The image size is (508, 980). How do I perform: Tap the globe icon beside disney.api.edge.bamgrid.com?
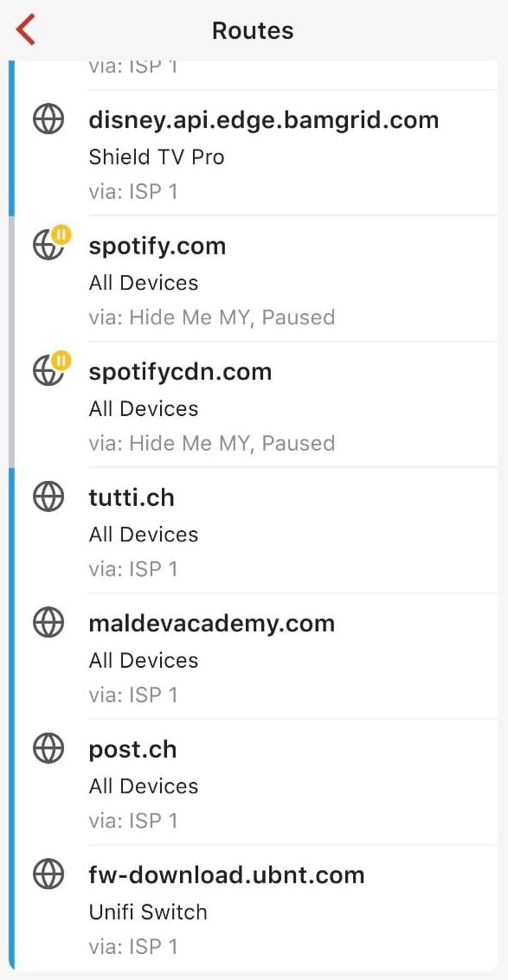pyautogui.click(x=48, y=119)
